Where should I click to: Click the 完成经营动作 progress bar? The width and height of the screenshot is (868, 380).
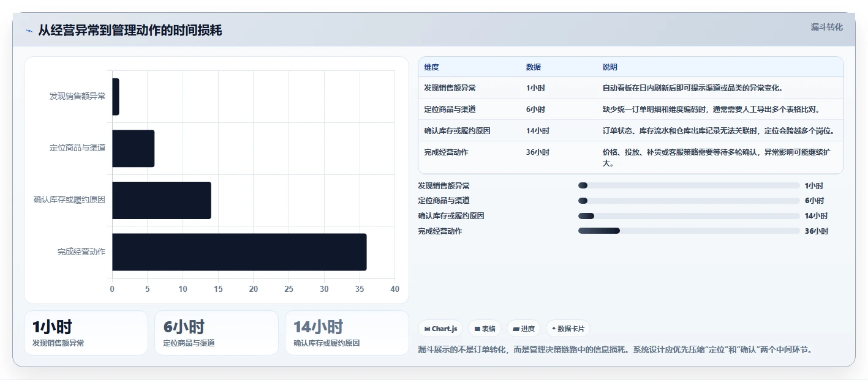click(x=689, y=231)
